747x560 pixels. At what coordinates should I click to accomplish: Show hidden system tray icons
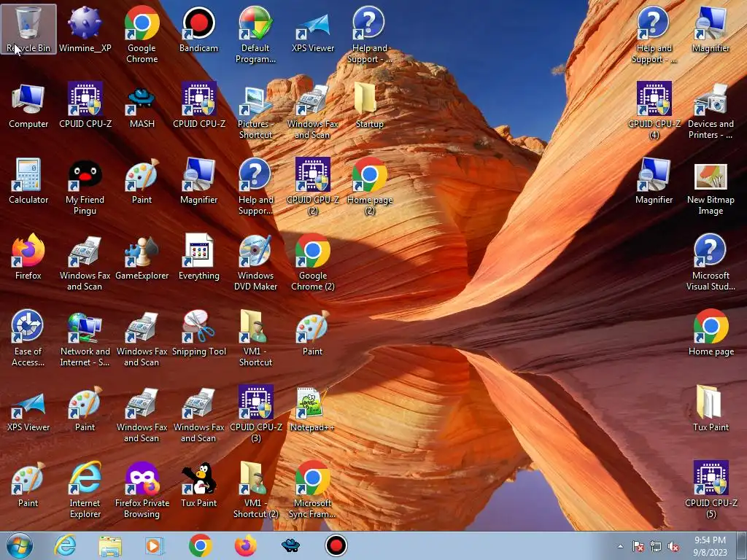(x=620, y=546)
